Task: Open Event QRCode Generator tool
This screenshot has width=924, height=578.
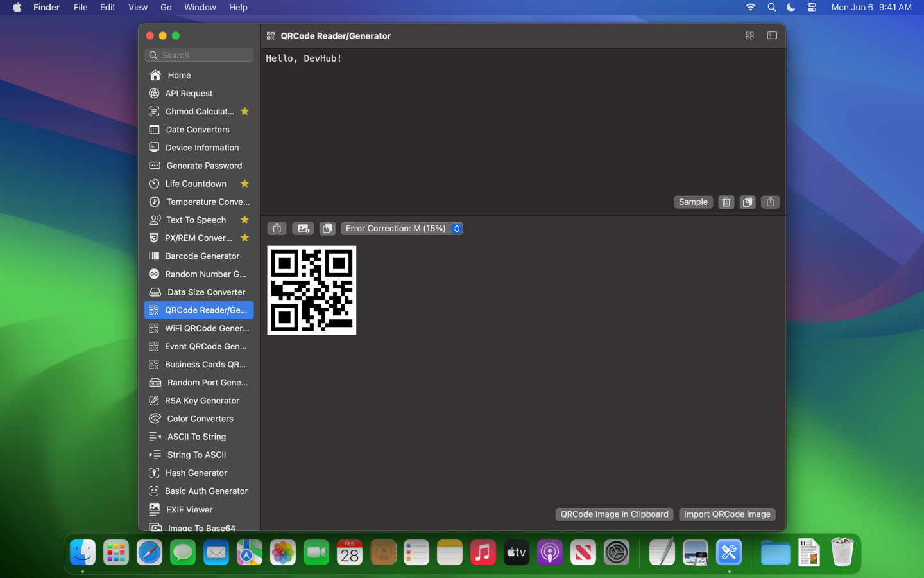Action: point(199,346)
